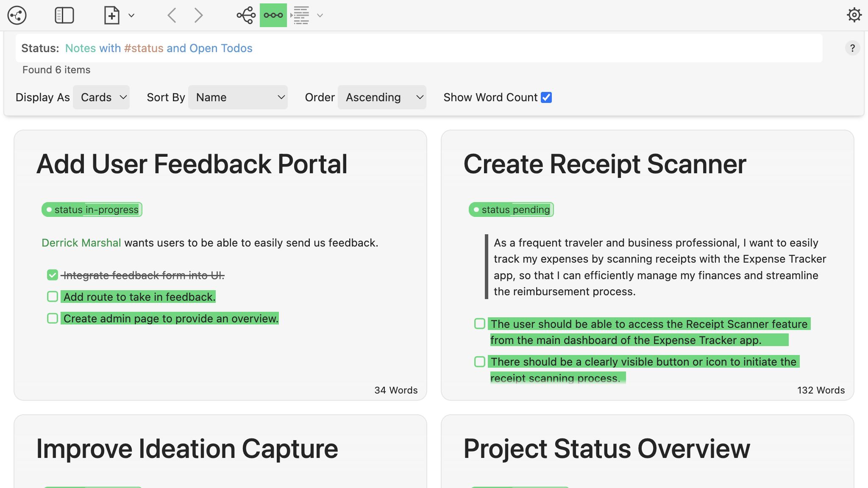Select the 'status pending' tag on Create Receipt Scanner

(x=511, y=209)
